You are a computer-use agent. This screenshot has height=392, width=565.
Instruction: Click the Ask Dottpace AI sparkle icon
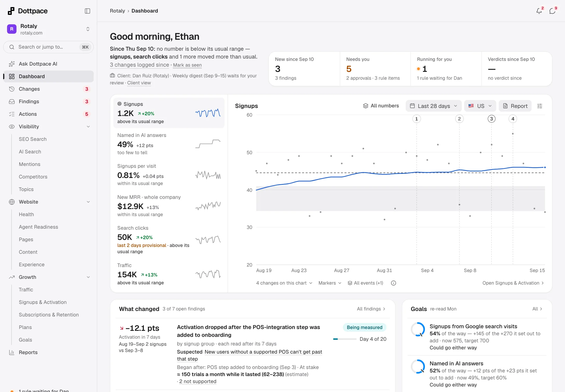click(12, 64)
